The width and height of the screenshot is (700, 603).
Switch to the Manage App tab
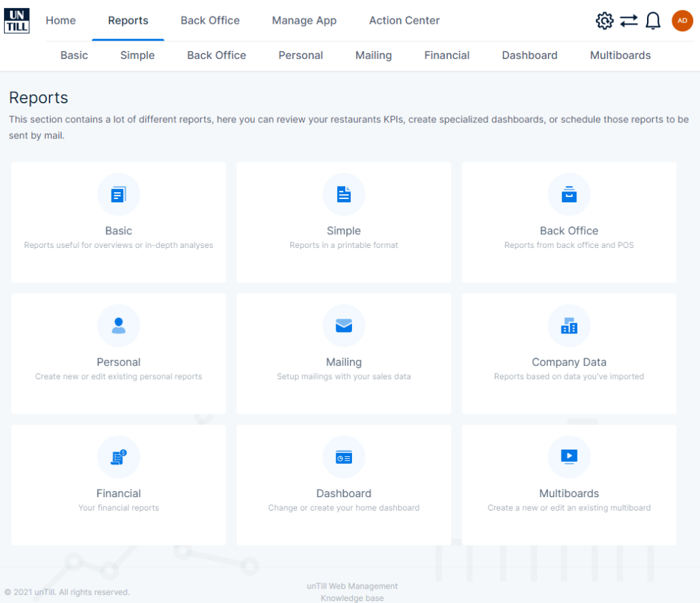304,20
